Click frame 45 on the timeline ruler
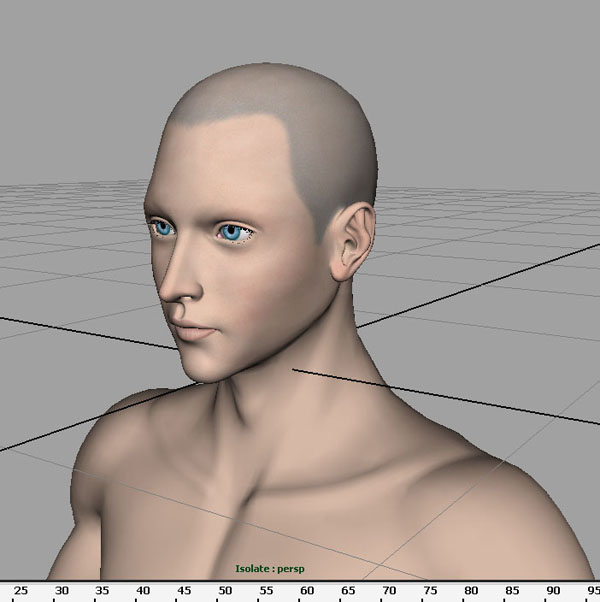This screenshot has height=602, width=600. click(x=184, y=590)
